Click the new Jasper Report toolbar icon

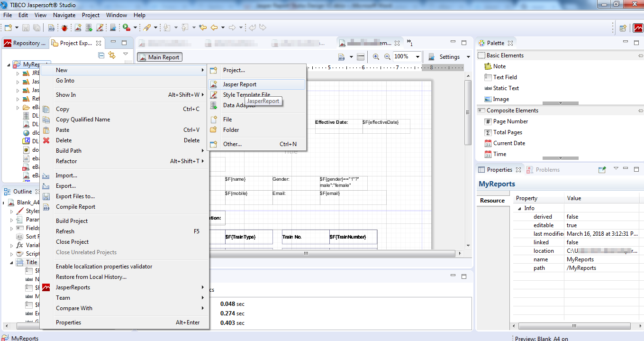(x=78, y=28)
